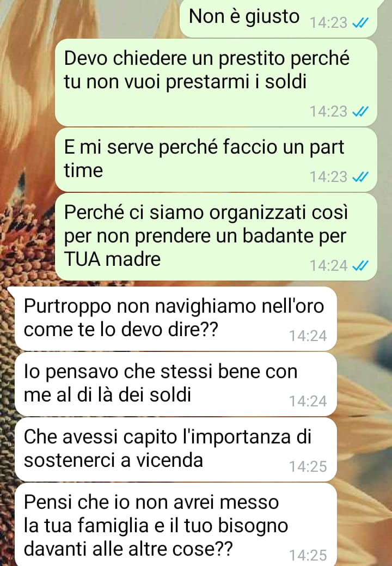The width and height of the screenshot is (392, 566).
Task: Click blue read ticks on 'Non è giusto'
Action: point(360,23)
